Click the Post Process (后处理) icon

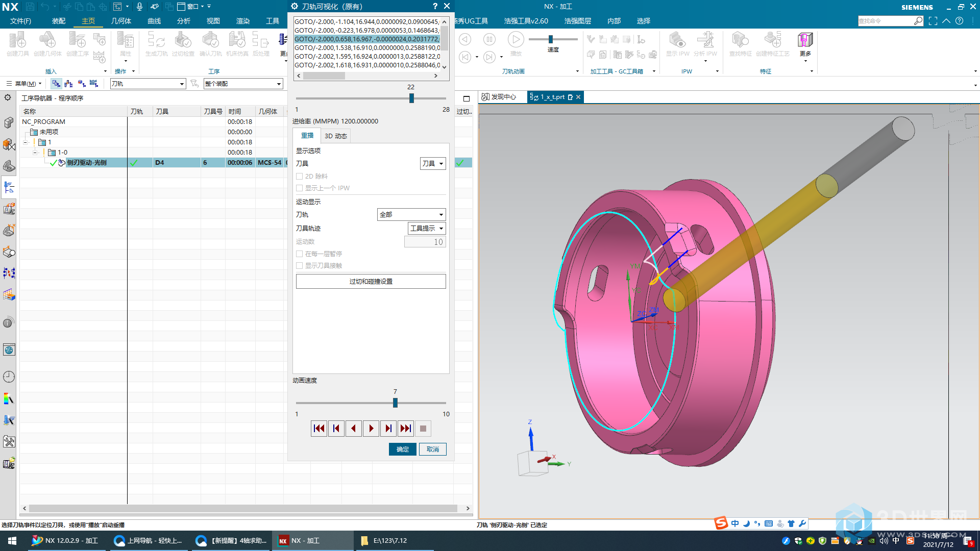point(261,41)
